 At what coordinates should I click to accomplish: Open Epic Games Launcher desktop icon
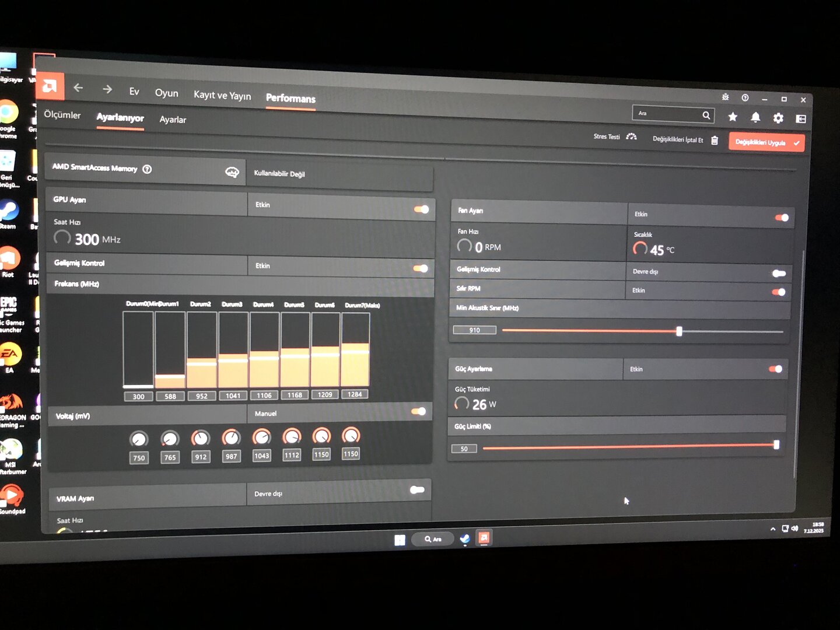pyautogui.click(x=10, y=314)
